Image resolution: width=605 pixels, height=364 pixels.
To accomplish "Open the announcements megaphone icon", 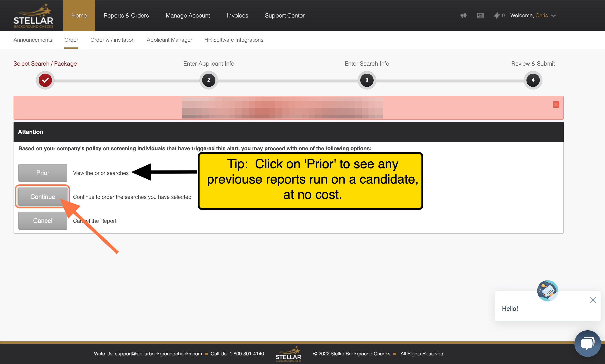I will click(463, 16).
